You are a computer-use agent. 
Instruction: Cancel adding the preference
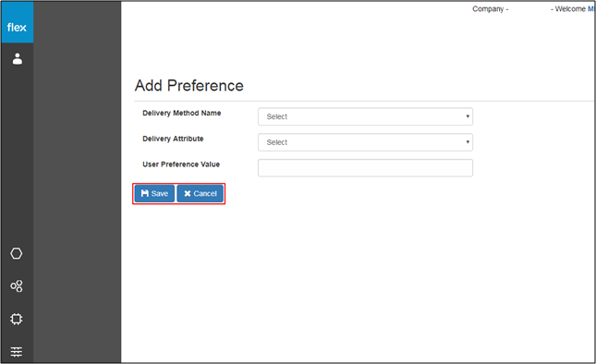[x=200, y=194]
